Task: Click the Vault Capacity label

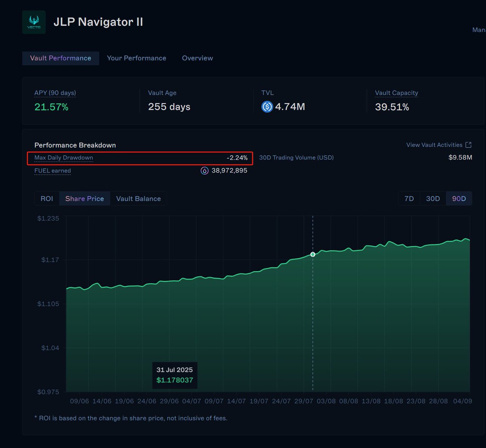Action: point(396,93)
